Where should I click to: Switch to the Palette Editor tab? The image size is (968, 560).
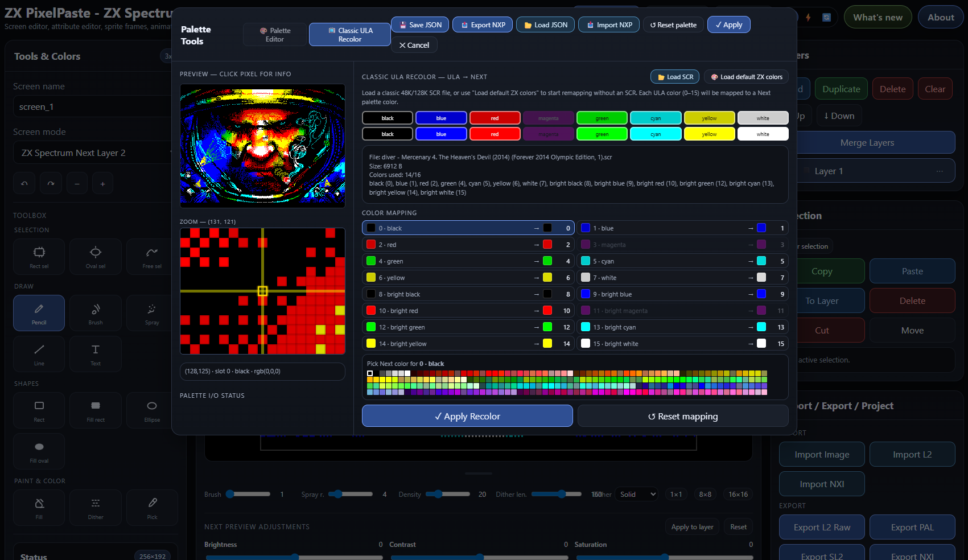[x=275, y=35]
